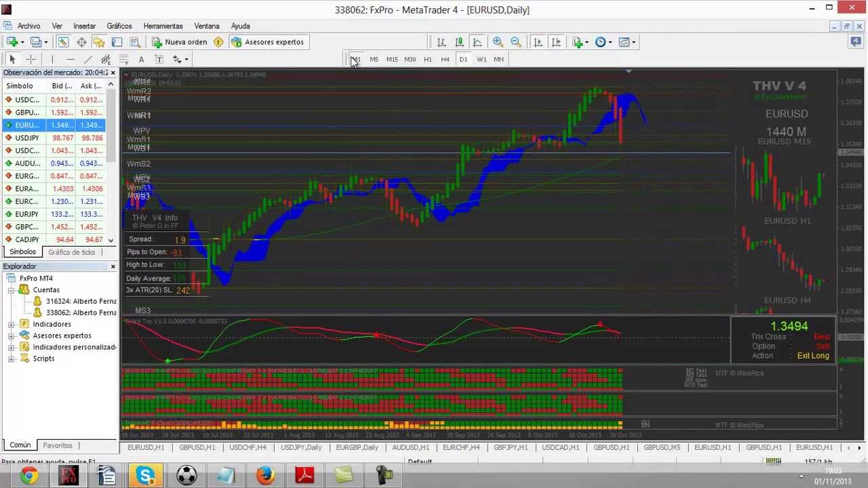Select USDJPY row in market watch
Image resolution: width=868 pixels, height=488 pixels.
tap(54, 138)
